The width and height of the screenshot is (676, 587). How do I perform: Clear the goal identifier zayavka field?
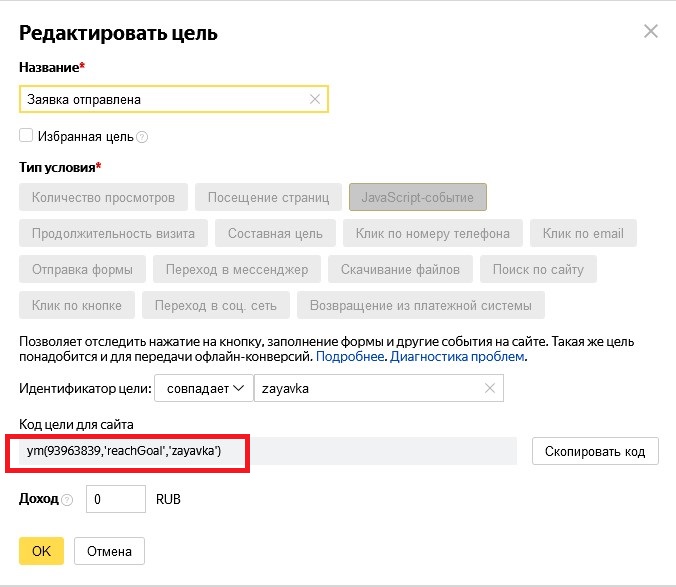click(489, 389)
